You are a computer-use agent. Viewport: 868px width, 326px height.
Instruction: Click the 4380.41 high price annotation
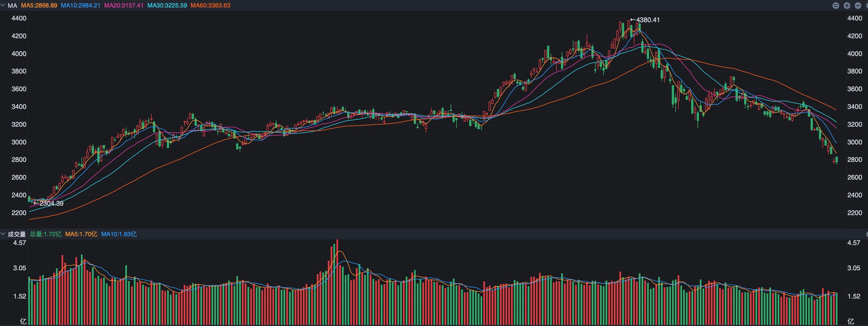tap(645, 20)
